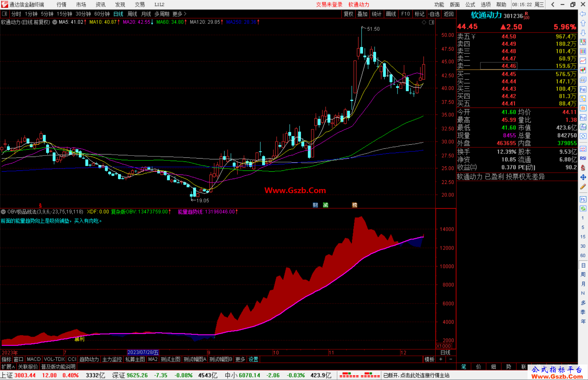Open the f(x) formula manager icon
588x380 pixels.
tap(583, 127)
